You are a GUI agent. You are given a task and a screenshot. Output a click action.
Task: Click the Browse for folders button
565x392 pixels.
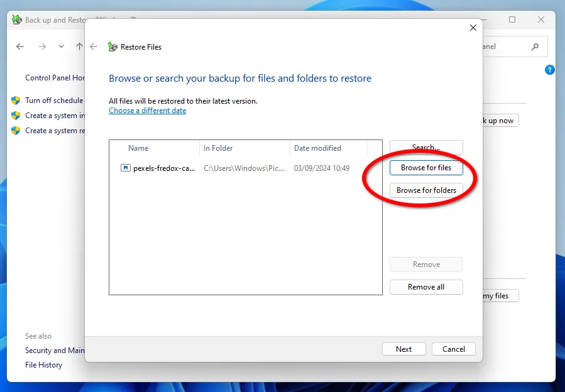[426, 190]
